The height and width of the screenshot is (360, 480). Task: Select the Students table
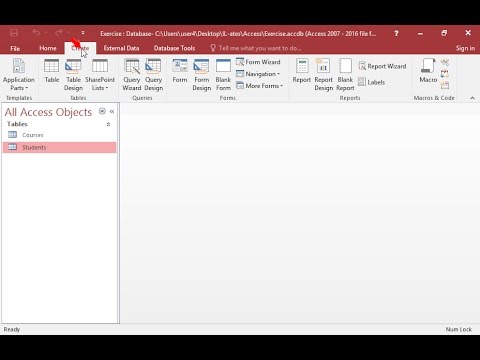point(60,147)
